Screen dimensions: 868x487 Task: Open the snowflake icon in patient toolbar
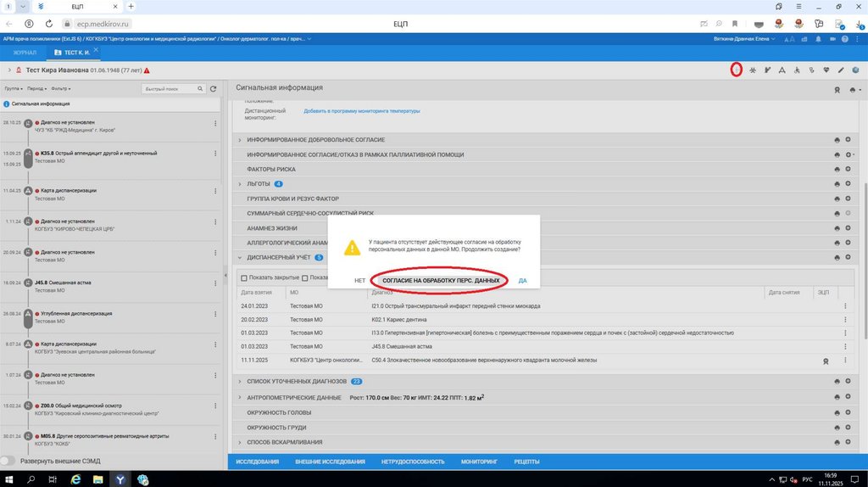pos(753,70)
